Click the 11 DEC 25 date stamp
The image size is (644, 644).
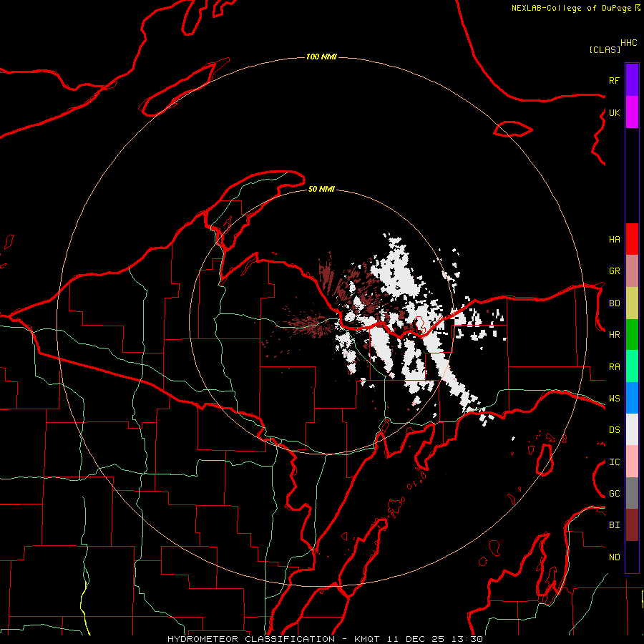[416, 639]
